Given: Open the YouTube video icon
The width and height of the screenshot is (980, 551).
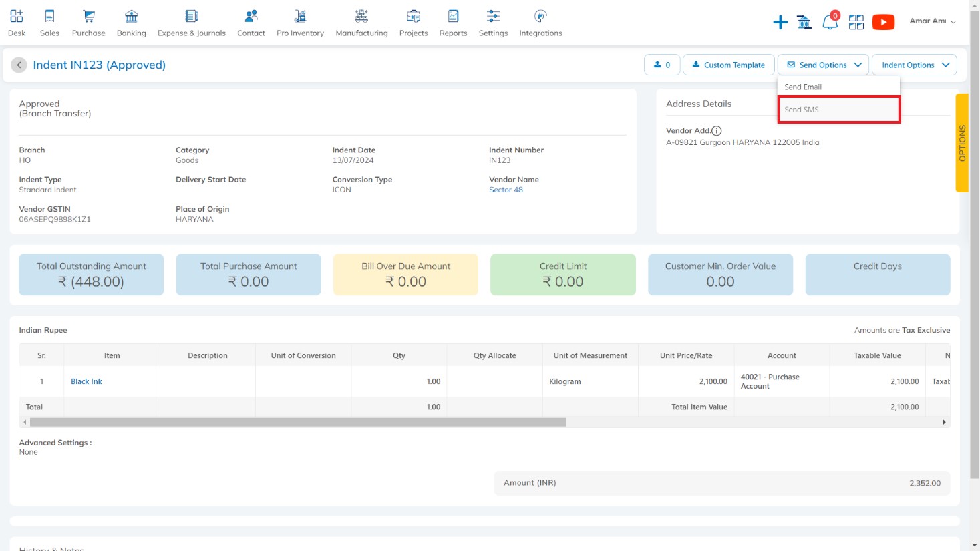Looking at the screenshot, I should coord(883,22).
